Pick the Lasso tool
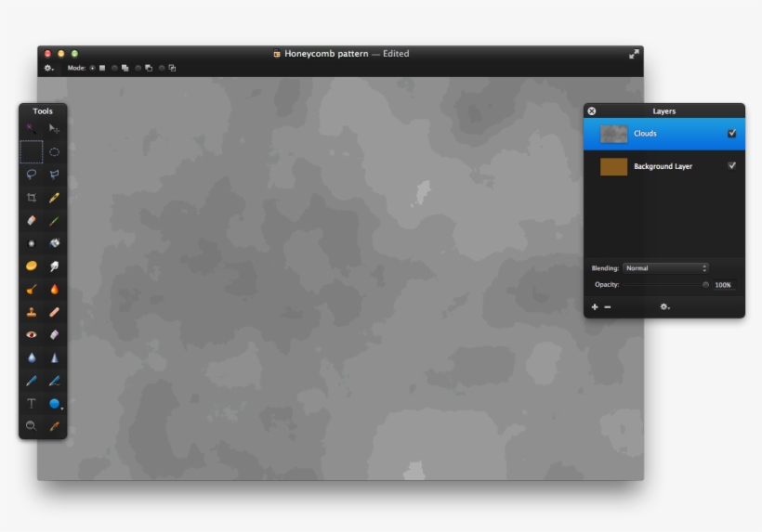The width and height of the screenshot is (762, 532). [32, 175]
